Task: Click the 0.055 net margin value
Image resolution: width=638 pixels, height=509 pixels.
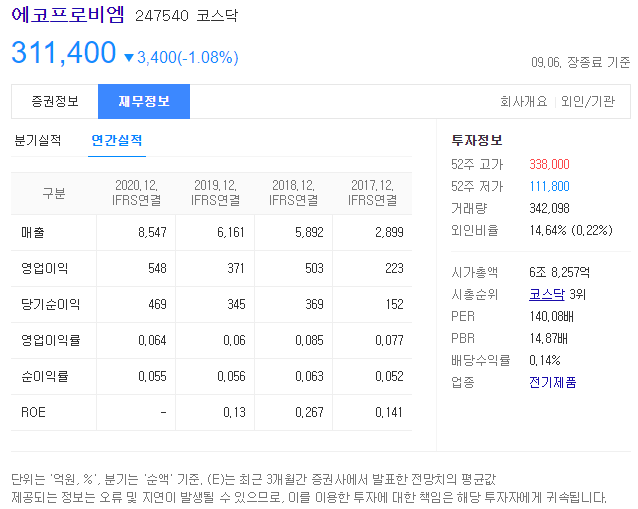Action: pos(152,376)
